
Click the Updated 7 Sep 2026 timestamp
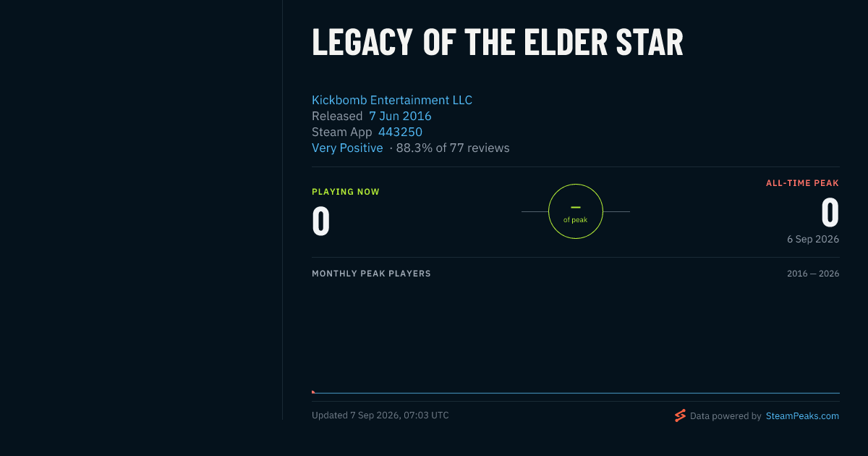(380, 415)
